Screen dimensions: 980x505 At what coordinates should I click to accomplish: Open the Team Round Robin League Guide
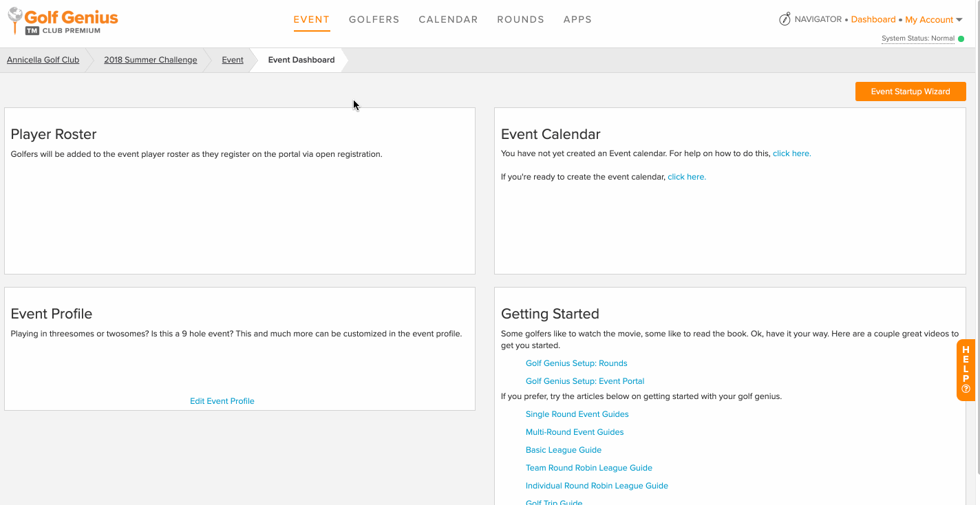(588, 467)
